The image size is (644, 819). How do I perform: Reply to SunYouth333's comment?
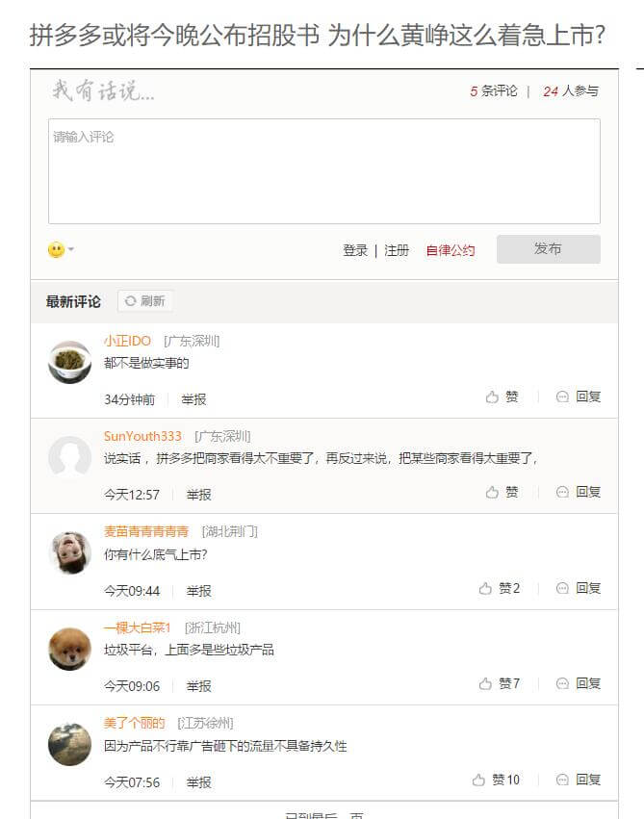pyautogui.click(x=579, y=492)
